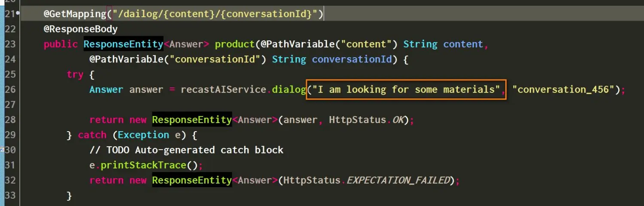Click line number 32 in the gutter
The width and height of the screenshot is (644, 206).
click(x=9, y=180)
